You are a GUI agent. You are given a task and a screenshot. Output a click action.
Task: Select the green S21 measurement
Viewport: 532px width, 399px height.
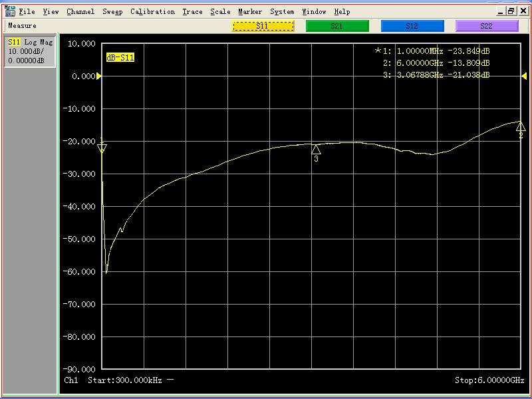(337, 26)
